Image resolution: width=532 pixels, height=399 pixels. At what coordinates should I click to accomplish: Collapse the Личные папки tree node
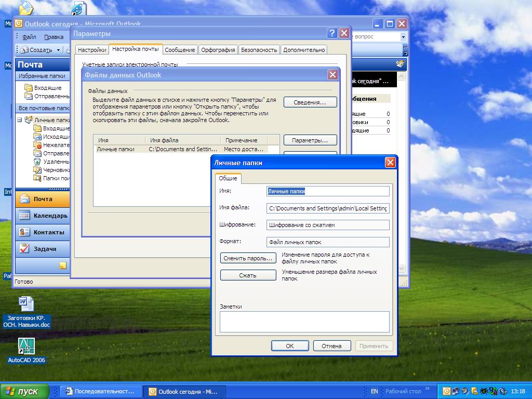(x=20, y=120)
